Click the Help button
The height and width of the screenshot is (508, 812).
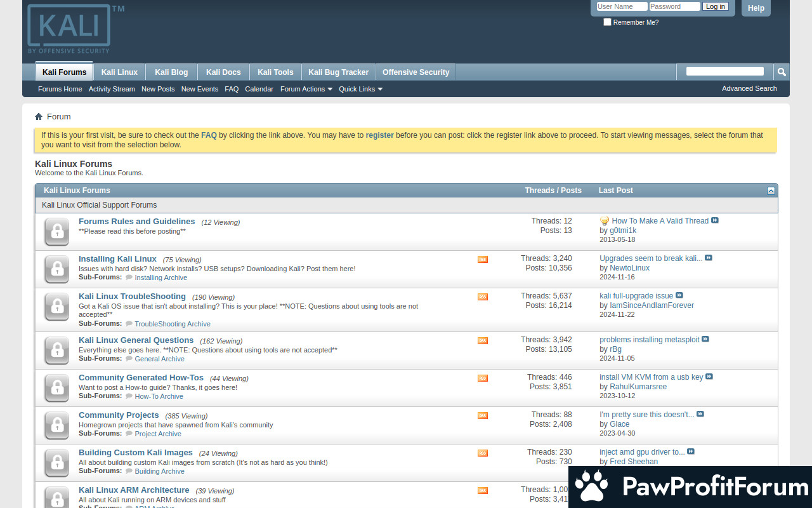tap(756, 8)
